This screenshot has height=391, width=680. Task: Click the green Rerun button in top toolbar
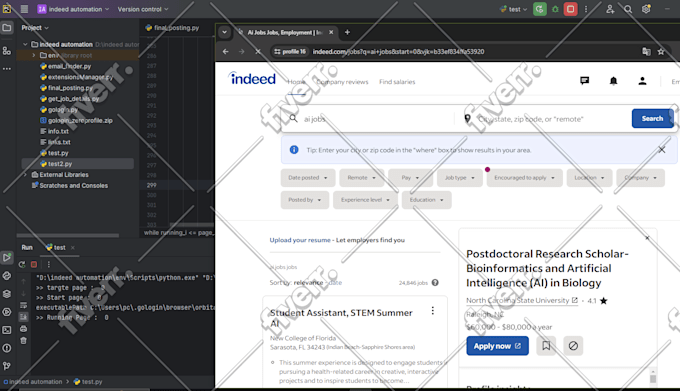tap(539, 9)
